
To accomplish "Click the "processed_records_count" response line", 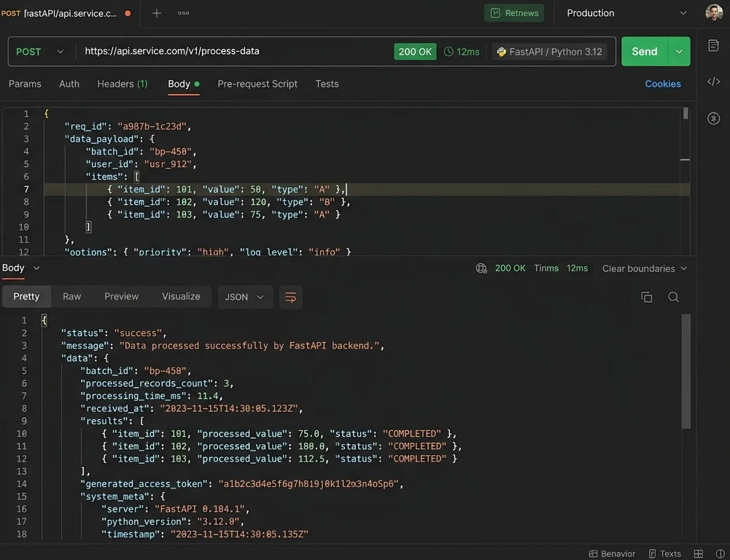I will 157,383.
